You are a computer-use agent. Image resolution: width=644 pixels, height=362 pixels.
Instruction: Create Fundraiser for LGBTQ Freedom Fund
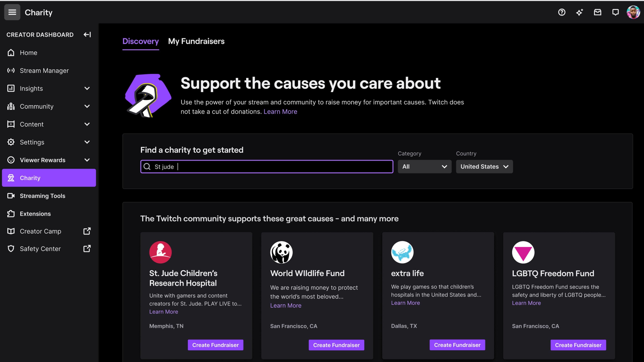[578, 345]
